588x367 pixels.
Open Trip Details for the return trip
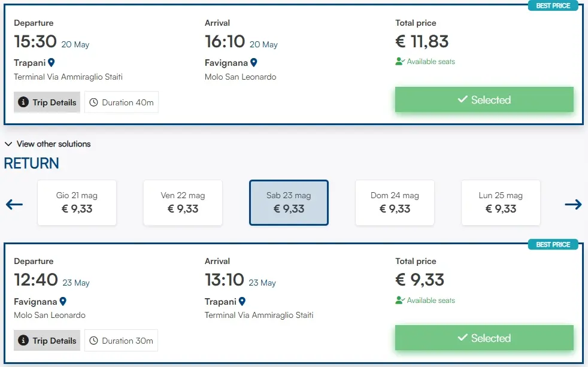coord(47,341)
